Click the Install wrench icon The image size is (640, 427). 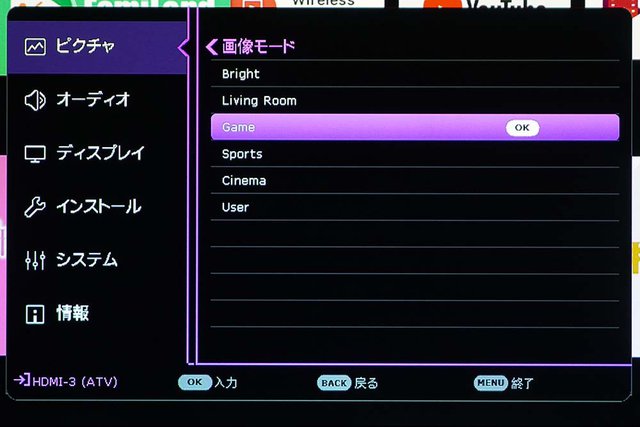pyautogui.click(x=35, y=207)
